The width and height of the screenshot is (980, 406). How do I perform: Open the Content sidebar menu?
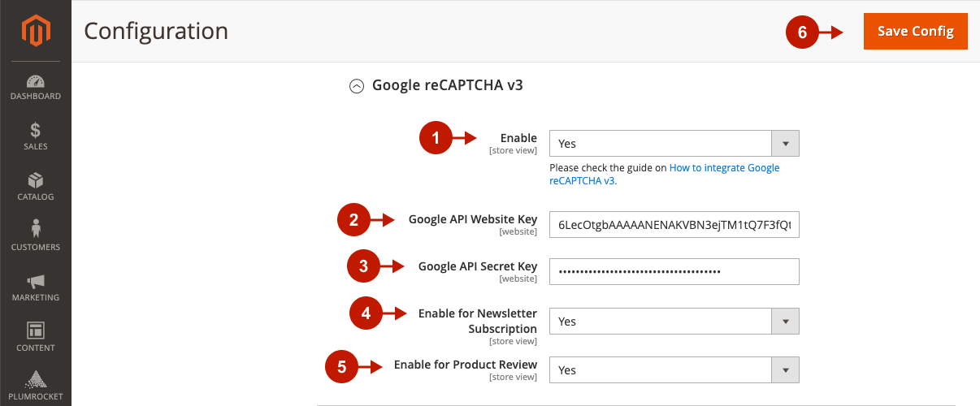(35, 339)
